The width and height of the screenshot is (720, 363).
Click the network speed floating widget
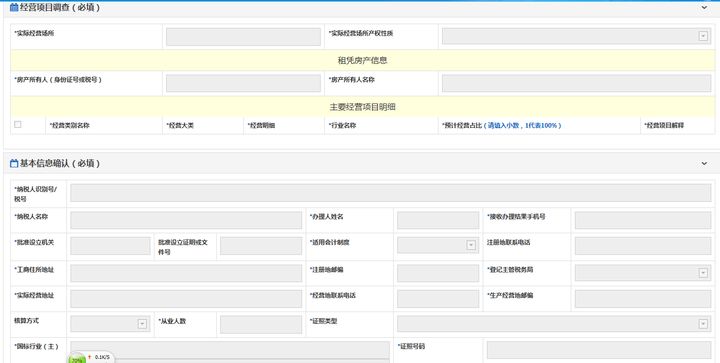90,357
